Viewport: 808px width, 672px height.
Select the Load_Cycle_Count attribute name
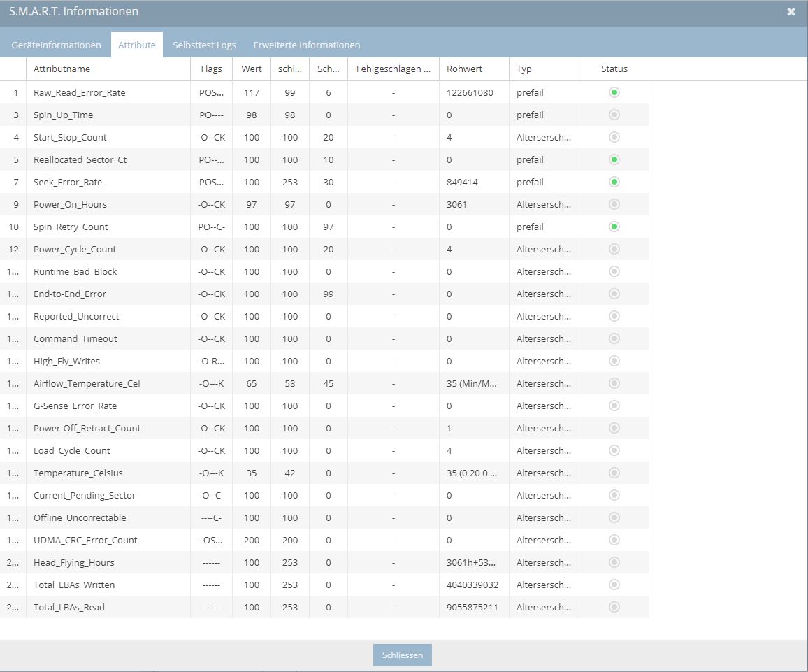(71, 450)
